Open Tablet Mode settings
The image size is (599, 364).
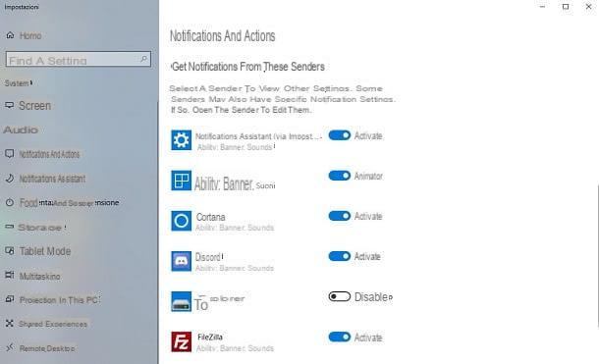45,251
